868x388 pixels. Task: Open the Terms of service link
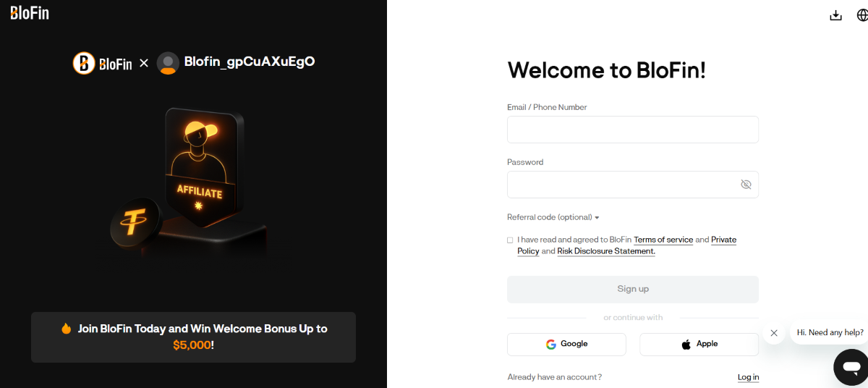(x=663, y=240)
